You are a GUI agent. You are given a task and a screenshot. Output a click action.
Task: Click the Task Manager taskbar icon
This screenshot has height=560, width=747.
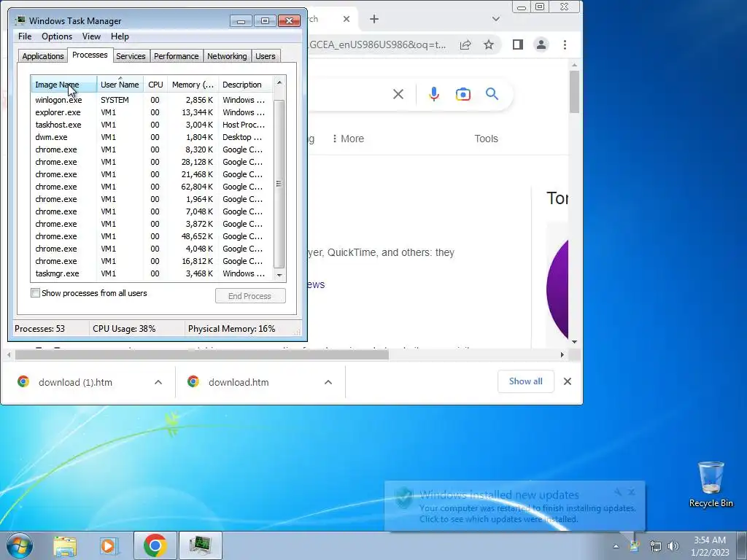(200, 545)
